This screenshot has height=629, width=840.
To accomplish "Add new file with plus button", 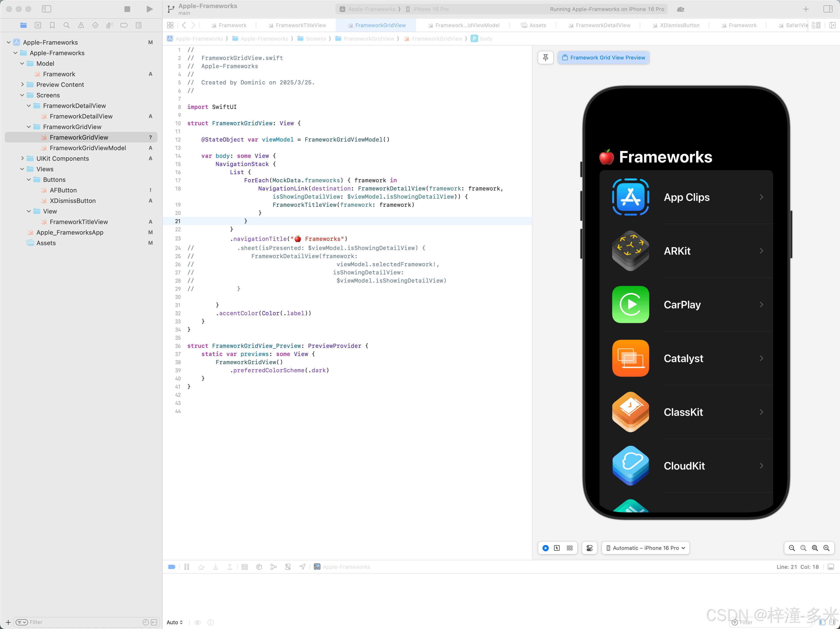I will 8,622.
